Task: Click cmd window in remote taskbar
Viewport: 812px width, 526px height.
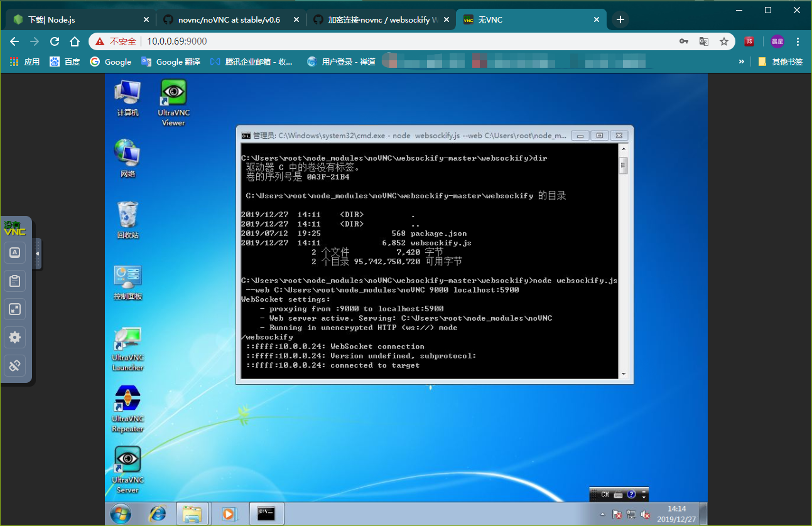Action: (x=266, y=514)
